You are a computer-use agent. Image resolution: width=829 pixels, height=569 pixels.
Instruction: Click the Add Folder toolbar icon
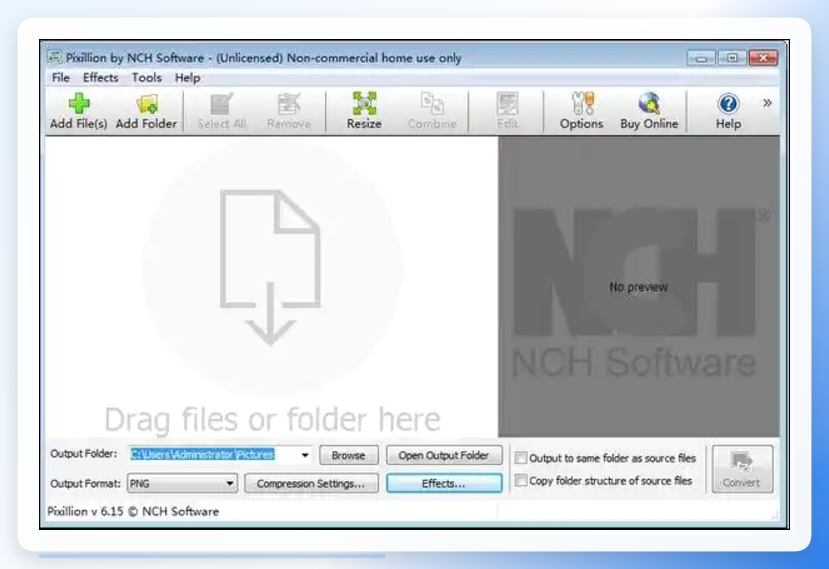146,111
